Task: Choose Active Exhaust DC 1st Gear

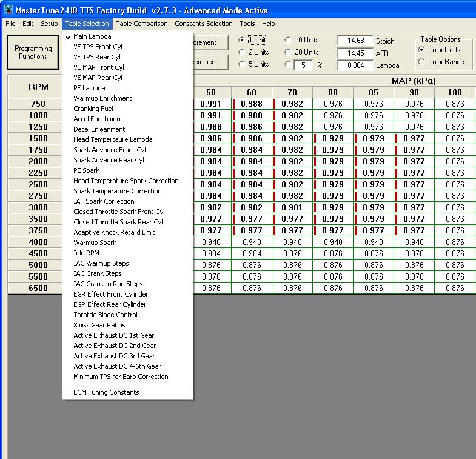Action: pyautogui.click(x=127, y=336)
